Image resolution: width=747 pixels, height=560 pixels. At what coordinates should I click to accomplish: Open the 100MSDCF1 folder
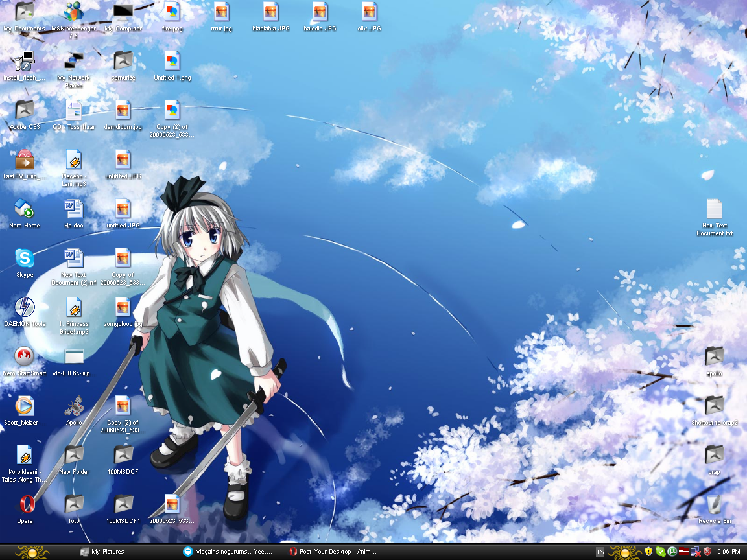(123, 509)
